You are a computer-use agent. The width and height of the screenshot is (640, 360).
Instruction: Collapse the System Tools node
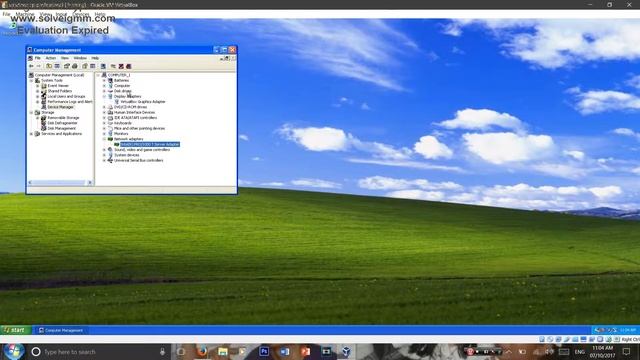click(31, 80)
